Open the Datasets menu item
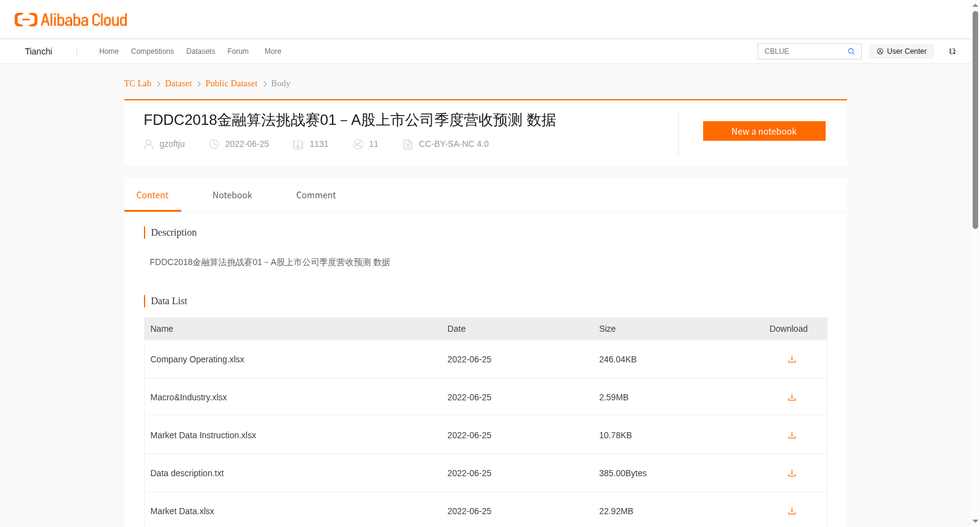The image size is (980, 527). click(200, 51)
